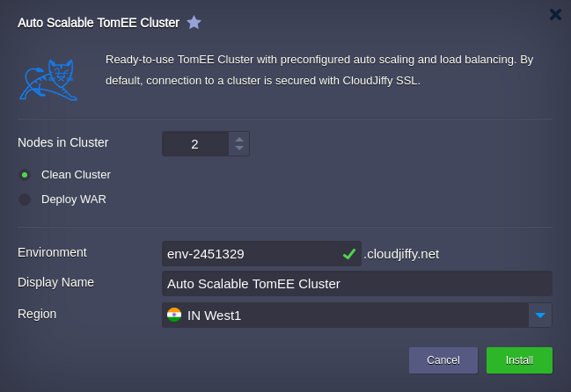Decrease nodes count with down arrow
This screenshot has width=571, height=392.
tap(239, 148)
